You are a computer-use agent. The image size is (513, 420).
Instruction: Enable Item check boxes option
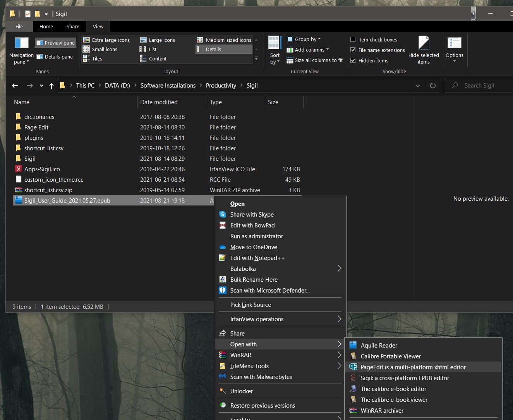click(353, 40)
